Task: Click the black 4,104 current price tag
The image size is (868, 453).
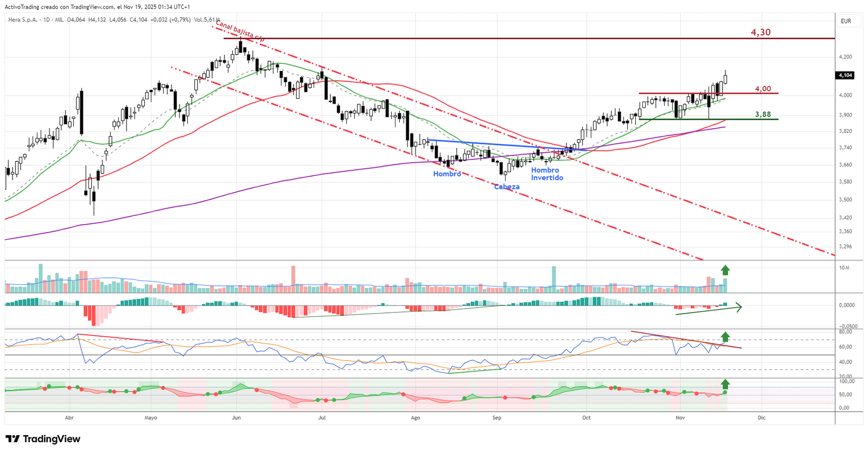Action: pyautogui.click(x=845, y=75)
